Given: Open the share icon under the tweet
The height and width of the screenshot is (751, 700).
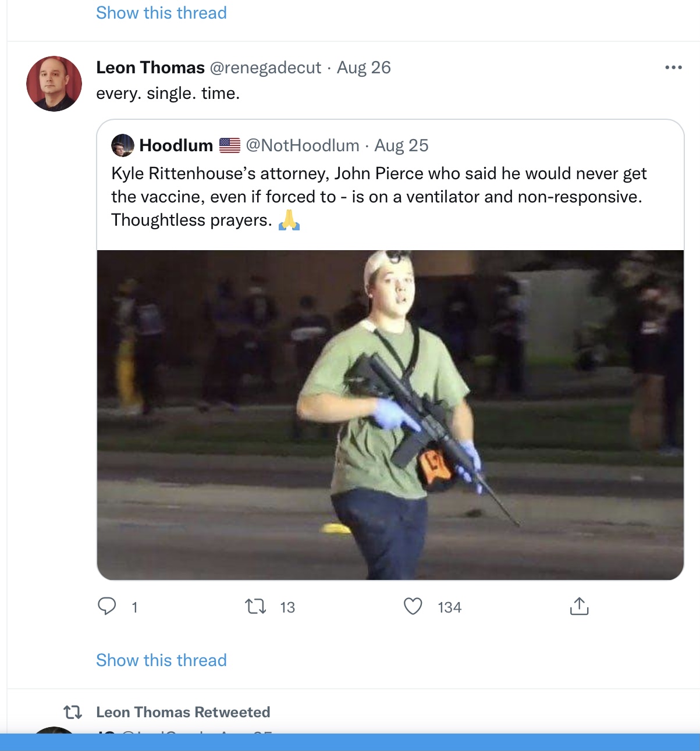Looking at the screenshot, I should [x=579, y=606].
